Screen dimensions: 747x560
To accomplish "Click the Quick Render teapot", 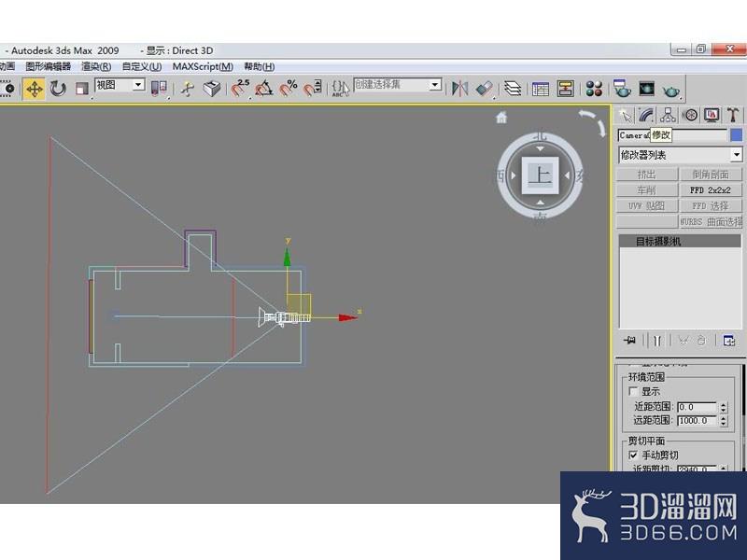I will click(671, 90).
